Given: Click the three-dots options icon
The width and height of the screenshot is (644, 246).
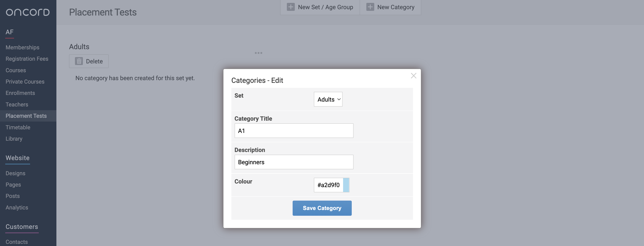Looking at the screenshot, I should 259,53.
